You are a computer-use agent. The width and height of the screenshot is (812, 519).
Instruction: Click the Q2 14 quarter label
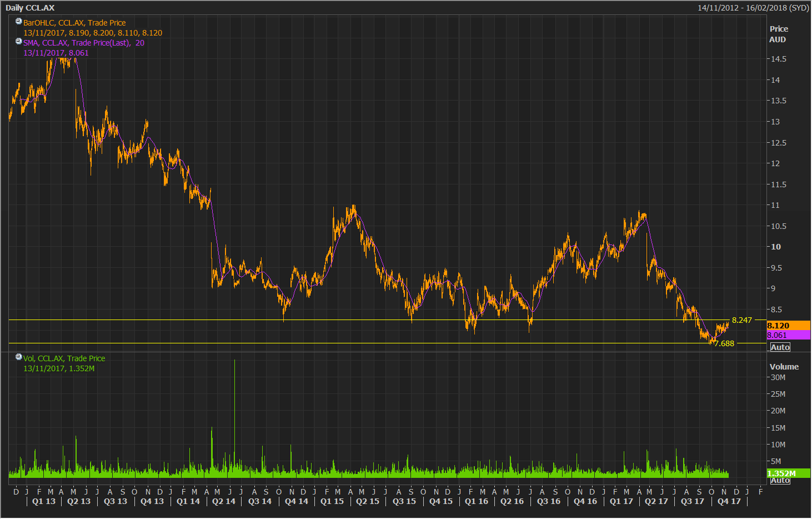(x=224, y=501)
